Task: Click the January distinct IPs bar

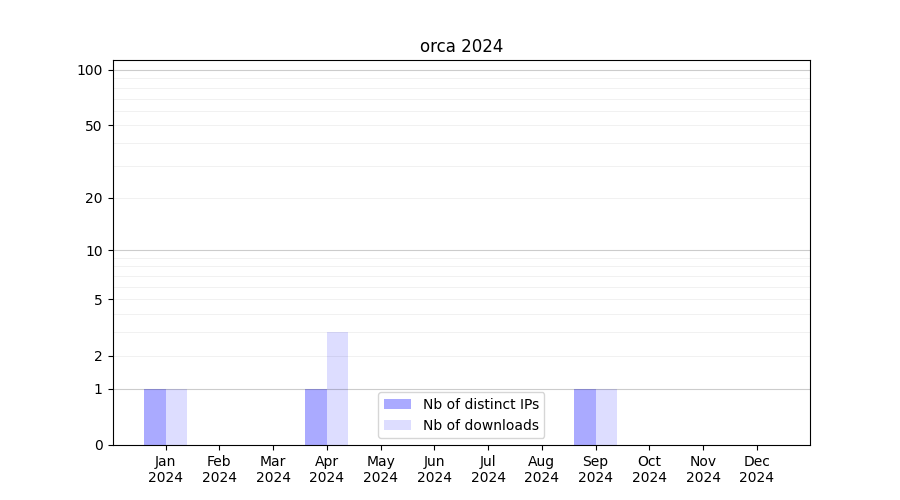Action: click(x=155, y=417)
